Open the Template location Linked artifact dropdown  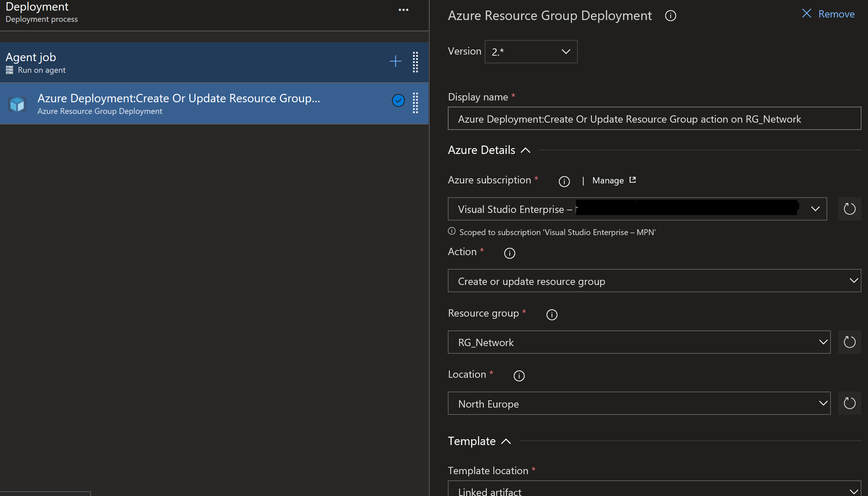[x=654, y=489]
